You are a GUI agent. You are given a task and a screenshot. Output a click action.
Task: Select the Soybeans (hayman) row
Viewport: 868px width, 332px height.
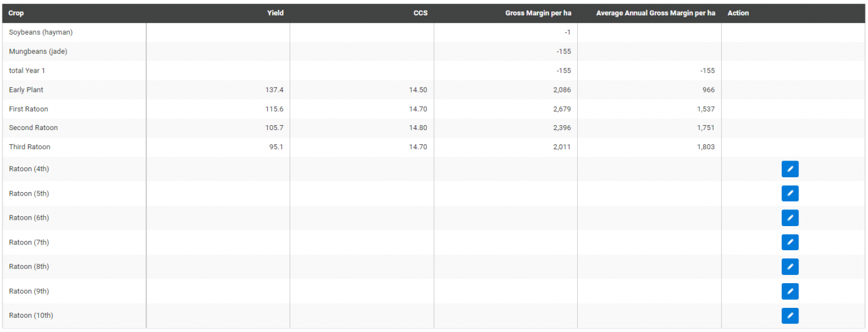tap(41, 32)
